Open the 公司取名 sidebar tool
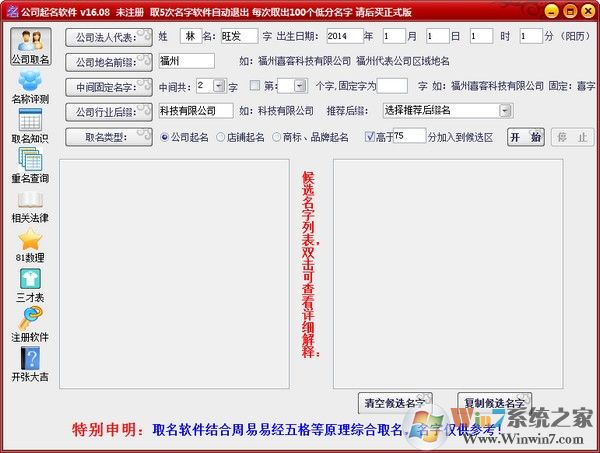This screenshot has height=453, width=600. point(30,46)
